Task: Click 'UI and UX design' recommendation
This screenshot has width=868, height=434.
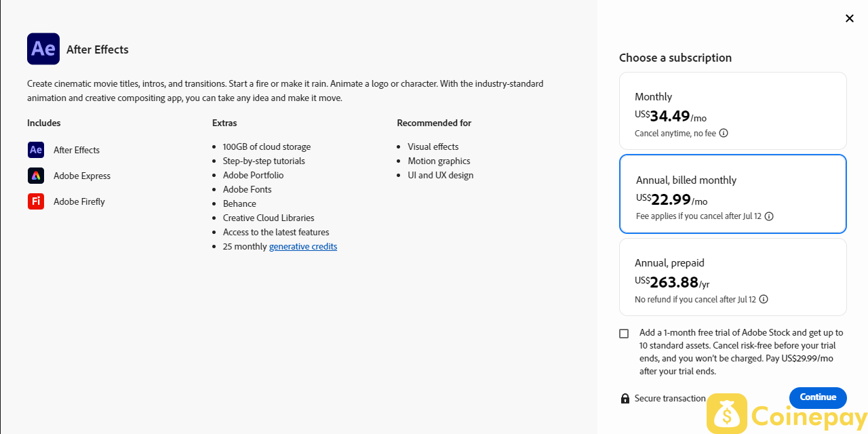Action: (x=441, y=175)
